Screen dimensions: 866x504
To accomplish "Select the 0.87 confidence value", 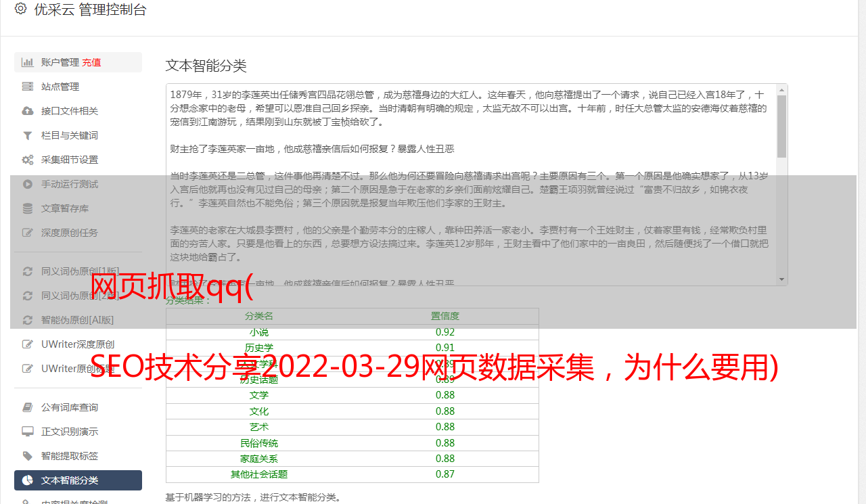I will click(x=445, y=474).
